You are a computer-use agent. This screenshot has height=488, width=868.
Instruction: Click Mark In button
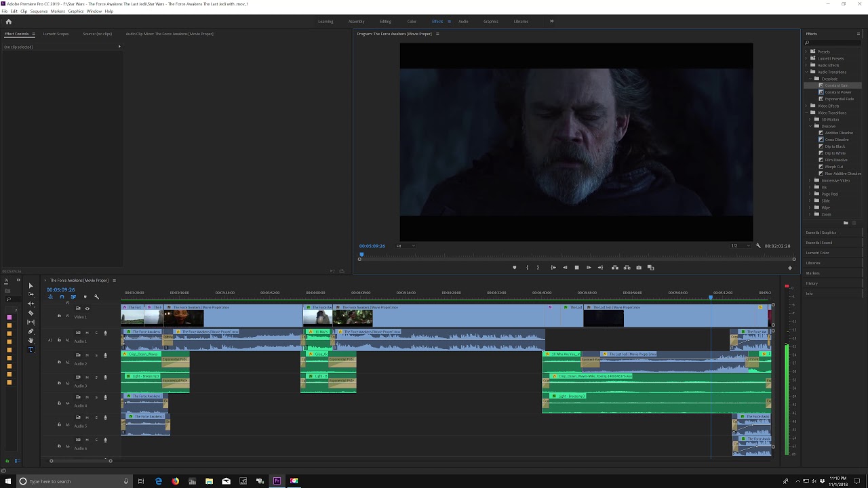tap(527, 268)
